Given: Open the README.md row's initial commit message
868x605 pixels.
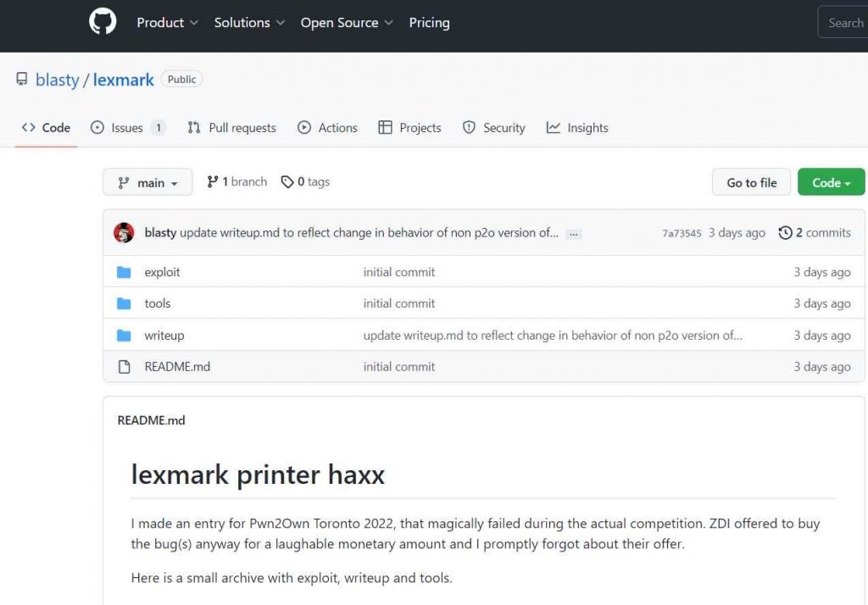Looking at the screenshot, I should [x=399, y=366].
